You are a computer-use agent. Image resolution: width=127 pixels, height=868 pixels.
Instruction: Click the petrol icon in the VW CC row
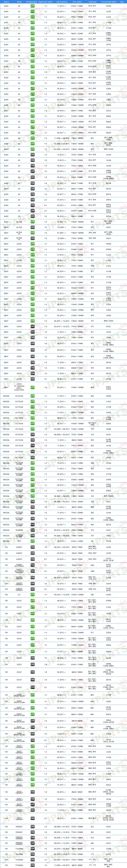click(x=33, y=595)
